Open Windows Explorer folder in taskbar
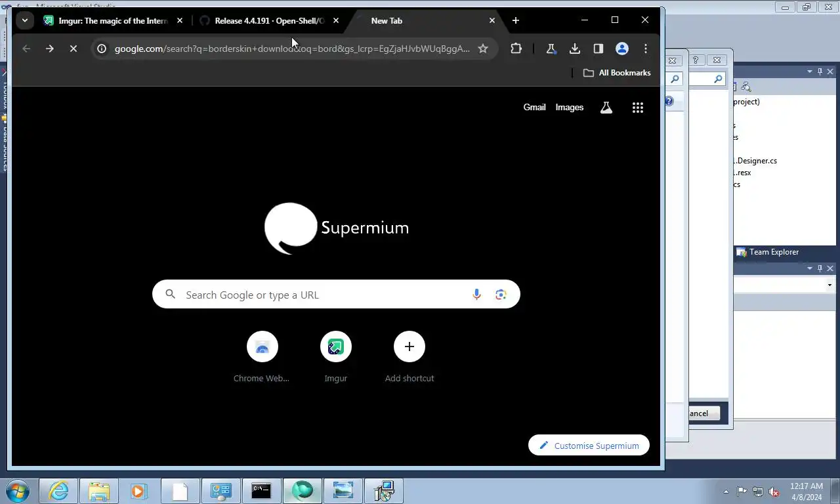This screenshot has width=840, height=504. point(99,491)
